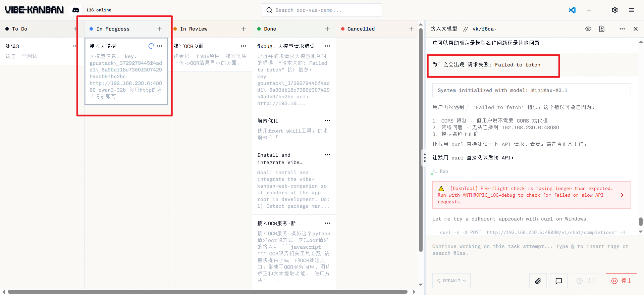Open the hamburger main menu
644x295 pixels.
(632, 10)
